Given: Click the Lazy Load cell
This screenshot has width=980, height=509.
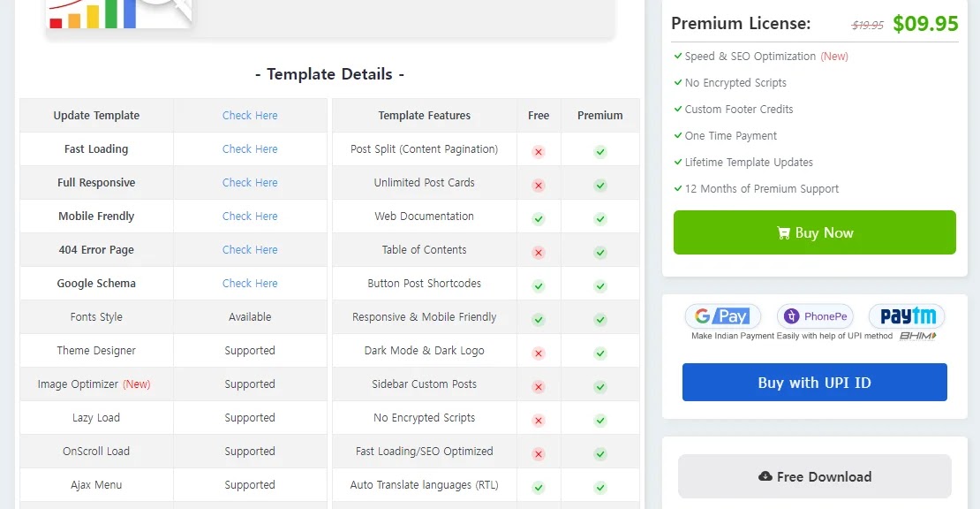Looking at the screenshot, I should (x=96, y=418).
